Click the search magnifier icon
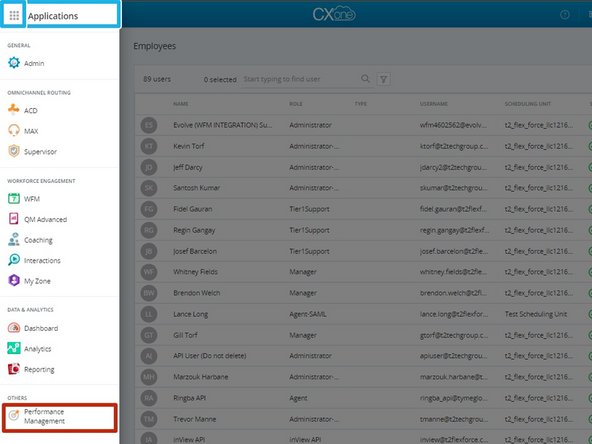Image resolution: width=592 pixels, height=444 pixels. (x=365, y=79)
